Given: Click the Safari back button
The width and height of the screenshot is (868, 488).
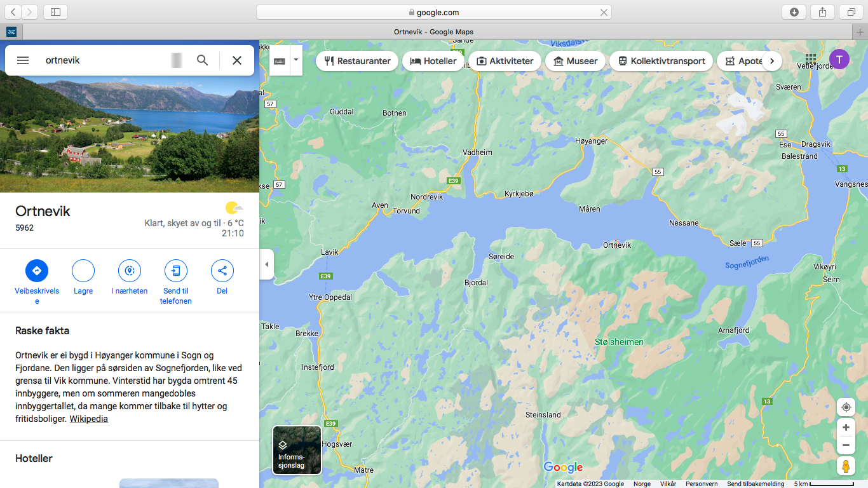Looking at the screenshot, I should [x=13, y=12].
